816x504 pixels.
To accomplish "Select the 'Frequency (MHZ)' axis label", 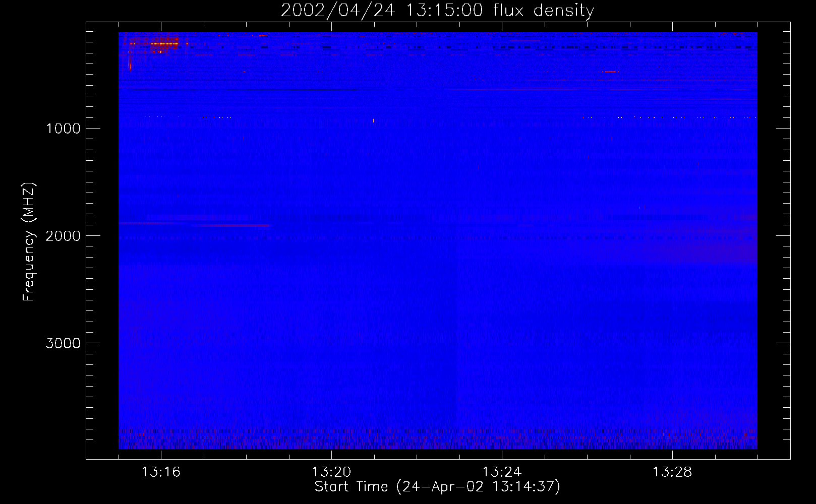I will point(29,242).
